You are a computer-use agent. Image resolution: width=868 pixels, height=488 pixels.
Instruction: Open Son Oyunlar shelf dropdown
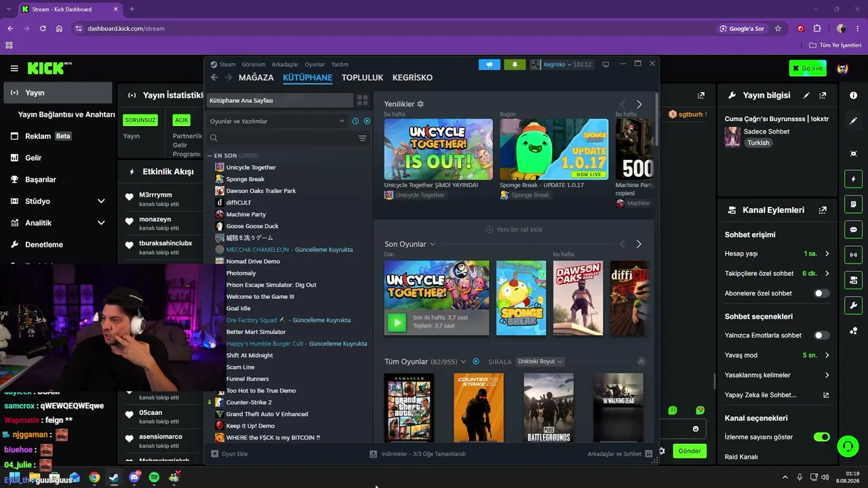(410, 244)
